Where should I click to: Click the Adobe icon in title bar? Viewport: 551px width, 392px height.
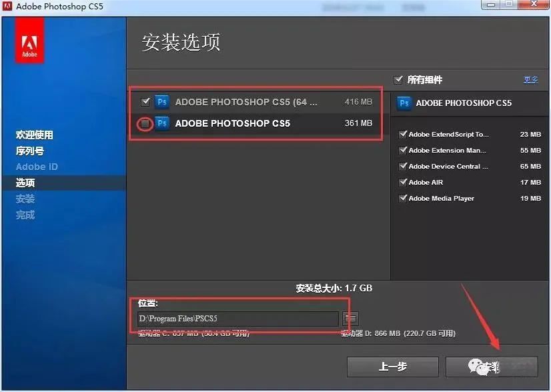click(7, 5)
